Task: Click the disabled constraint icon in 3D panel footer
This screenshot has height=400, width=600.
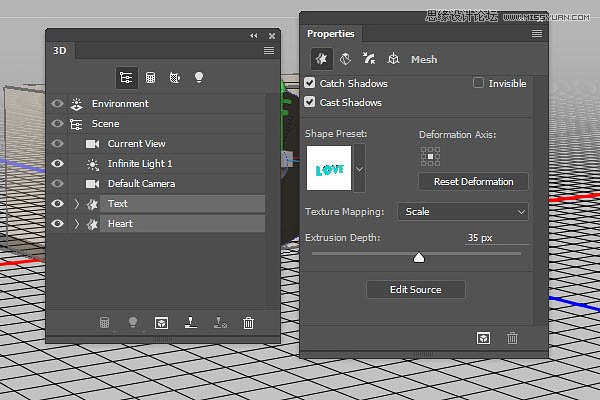Action: pos(220,322)
